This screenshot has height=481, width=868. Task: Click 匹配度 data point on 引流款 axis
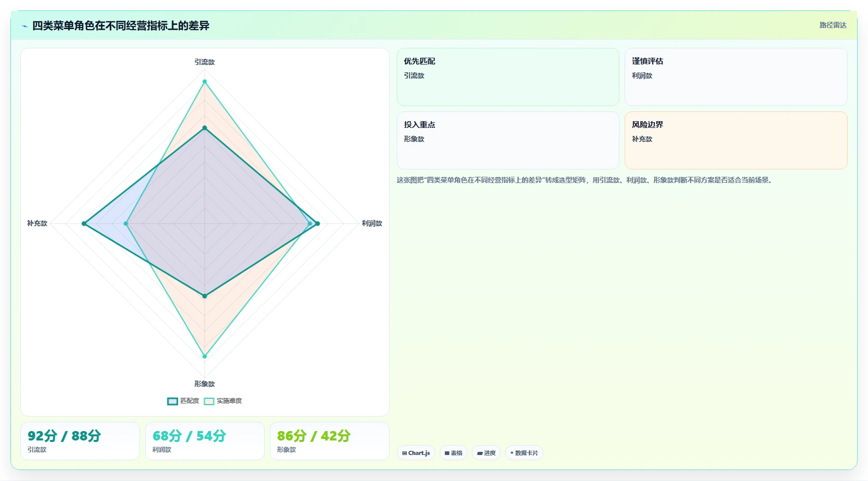click(204, 128)
